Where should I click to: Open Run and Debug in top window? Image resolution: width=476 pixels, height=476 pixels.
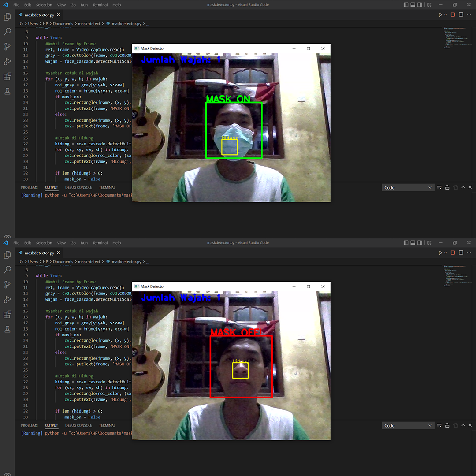tap(7, 62)
